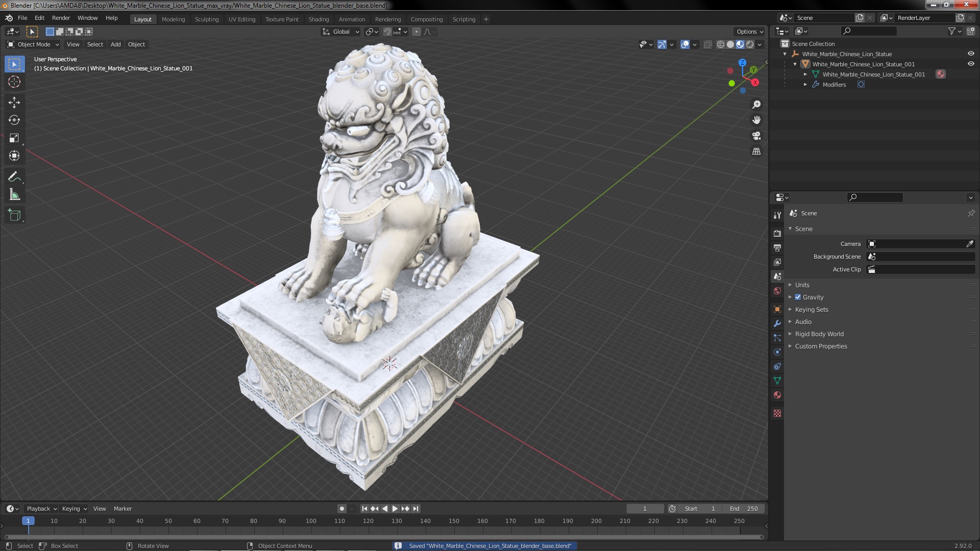Select the Move tool in toolbar

pyautogui.click(x=14, y=103)
